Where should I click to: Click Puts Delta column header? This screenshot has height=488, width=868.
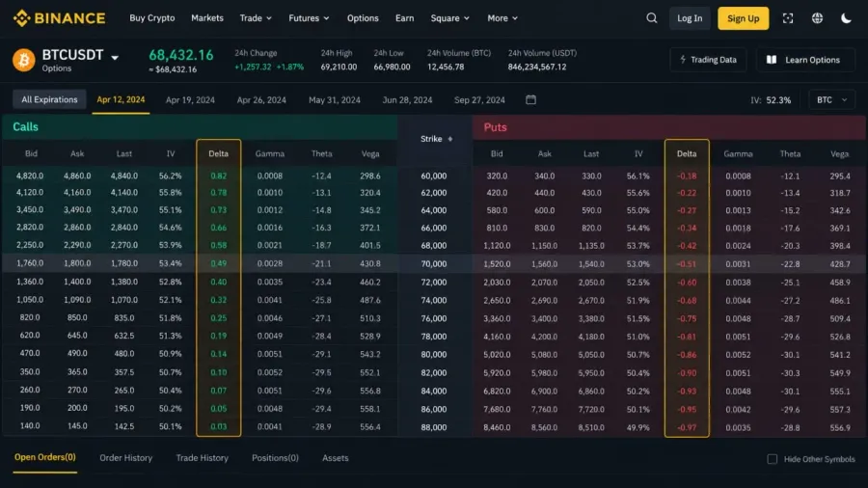[687, 153]
